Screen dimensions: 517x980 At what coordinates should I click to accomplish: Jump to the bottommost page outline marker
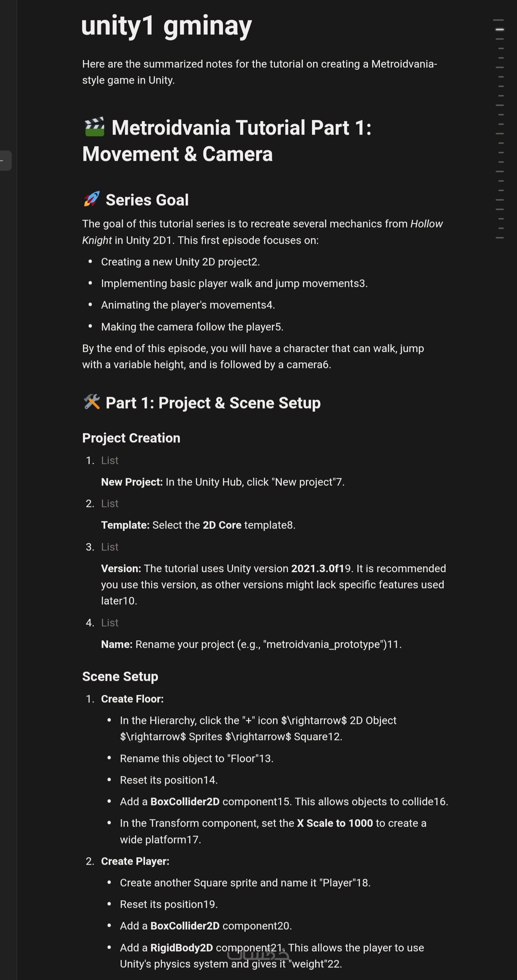click(x=499, y=238)
